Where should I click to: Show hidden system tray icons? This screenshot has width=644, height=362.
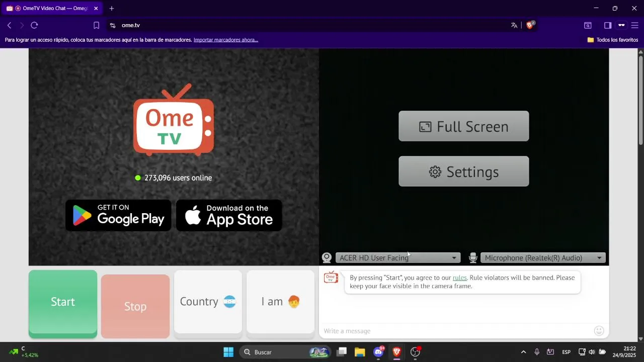click(523, 352)
